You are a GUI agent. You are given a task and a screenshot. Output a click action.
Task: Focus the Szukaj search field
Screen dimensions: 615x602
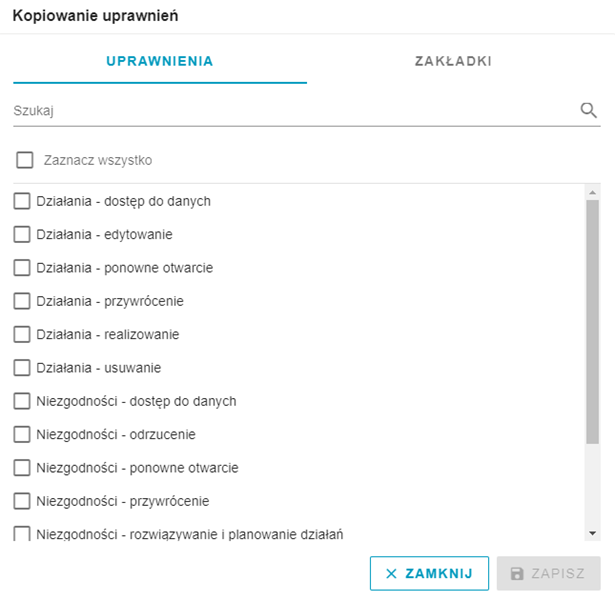[x=294, y=111]
